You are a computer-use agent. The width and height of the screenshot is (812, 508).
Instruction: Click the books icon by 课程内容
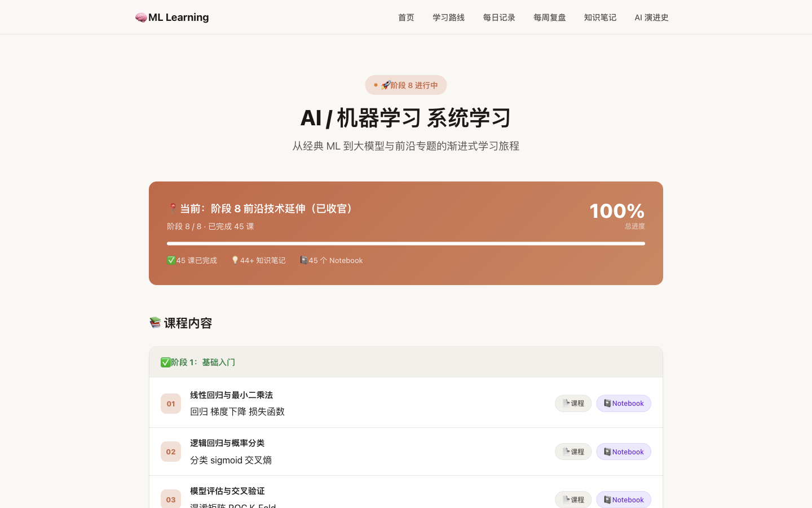(x=155, y=323)
